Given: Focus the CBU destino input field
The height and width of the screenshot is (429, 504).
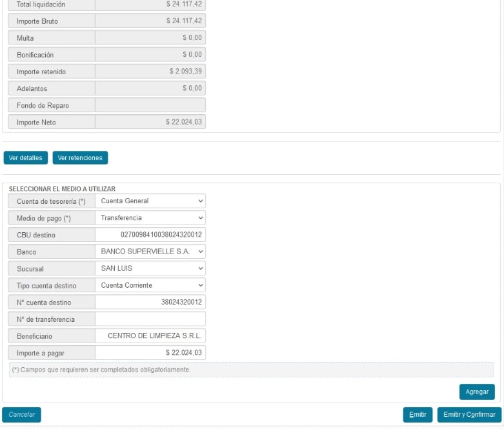Looking at the screenshot, I should pos(150,235).
